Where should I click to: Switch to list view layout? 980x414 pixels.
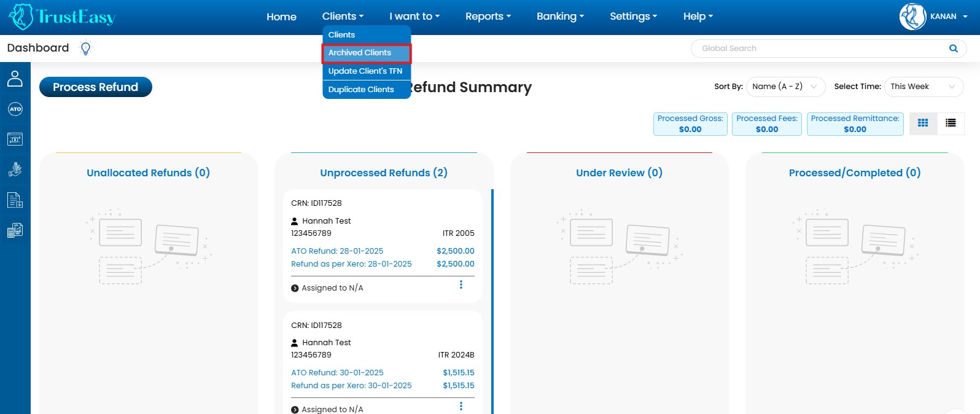(951, 123)
